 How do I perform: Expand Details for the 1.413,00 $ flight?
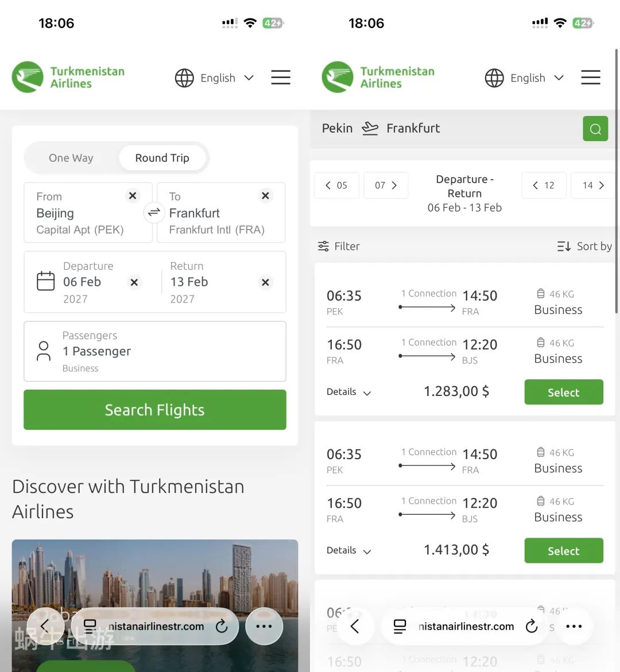tap(348, 550)
